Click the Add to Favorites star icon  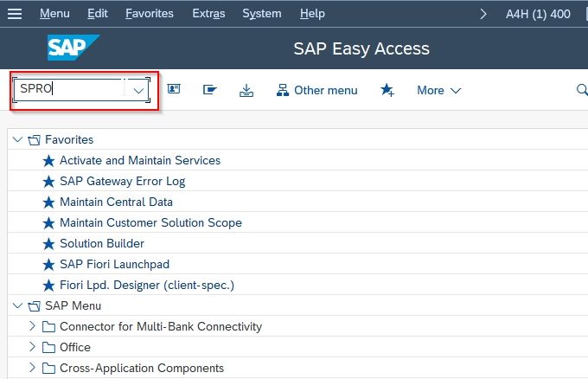tap(387, 90)
